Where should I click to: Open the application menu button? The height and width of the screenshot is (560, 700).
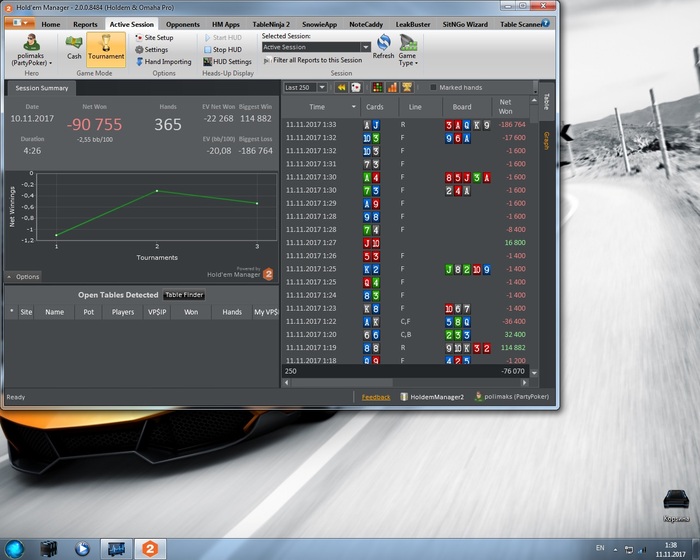[x=20, y=23]
